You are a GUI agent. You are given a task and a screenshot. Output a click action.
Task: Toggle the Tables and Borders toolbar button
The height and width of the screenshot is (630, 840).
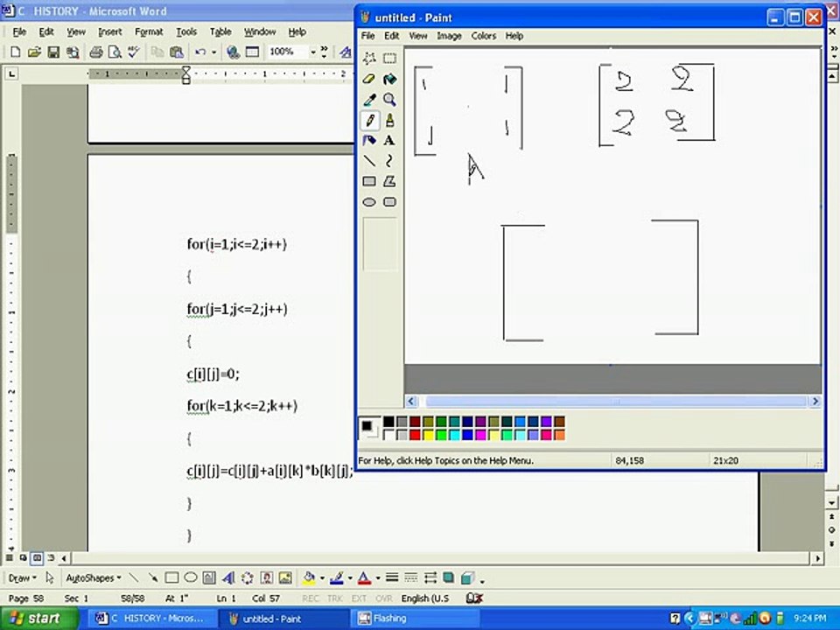[252, 52]
